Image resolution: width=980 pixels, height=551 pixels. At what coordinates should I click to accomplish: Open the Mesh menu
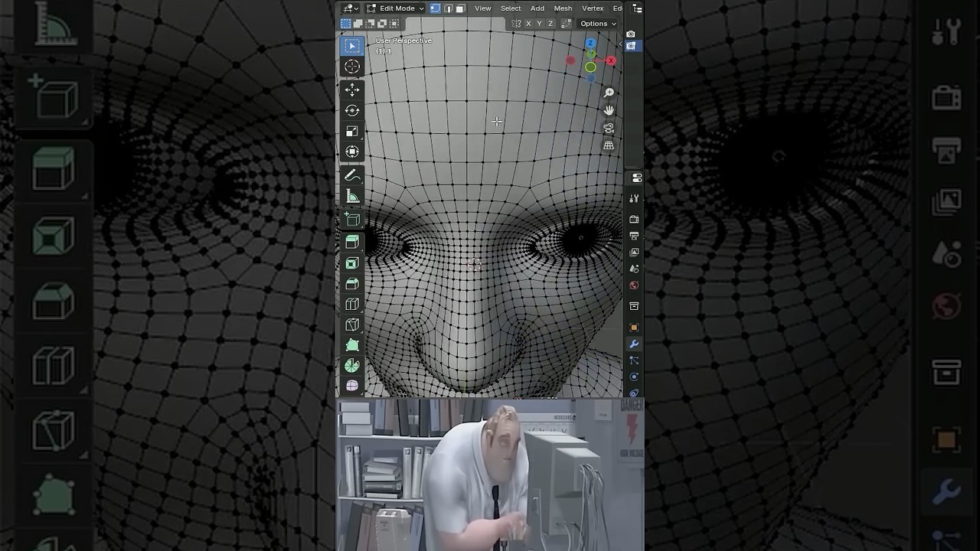click(563, 8)
